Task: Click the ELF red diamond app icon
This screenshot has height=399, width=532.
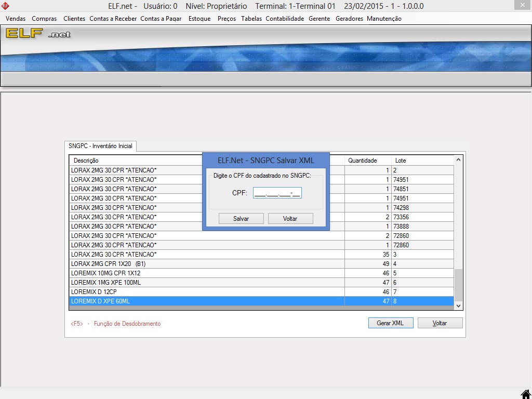Action: pos(5,6)
